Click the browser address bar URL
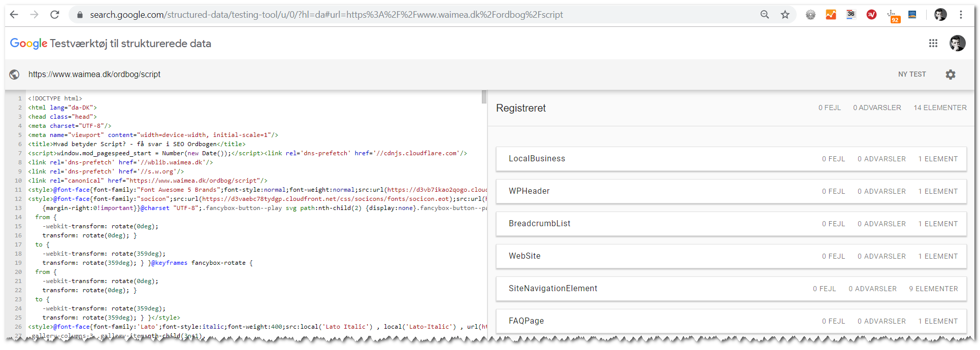Viewport: 980px width, 350px height. 326,15
